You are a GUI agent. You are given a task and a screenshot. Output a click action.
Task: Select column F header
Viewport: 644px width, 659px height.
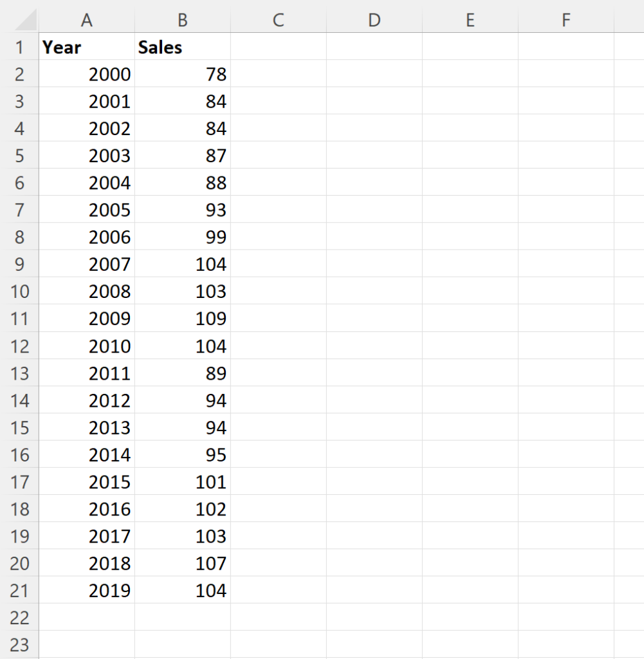[x=566, y=20]
